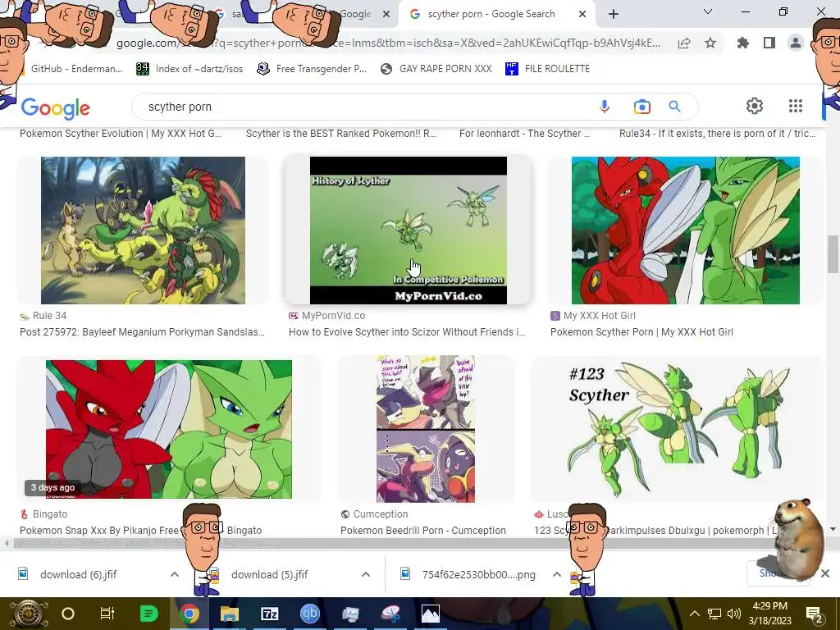Click 'For leonhardt - The Scyther' title
This screenshot has width=840, height=630.
[524, 134]
